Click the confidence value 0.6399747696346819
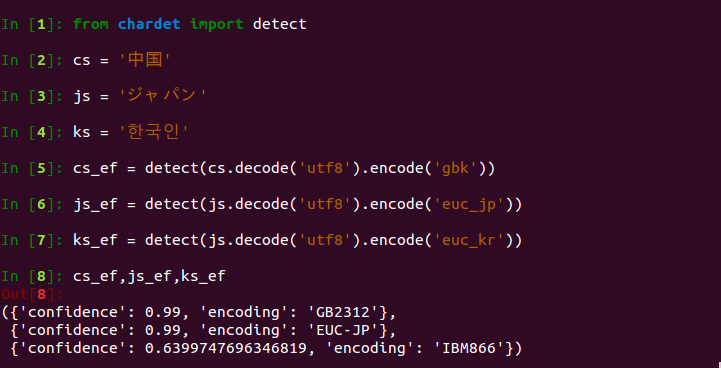The width and height of the screenshot is (721, 368). [x=226, y=348]
